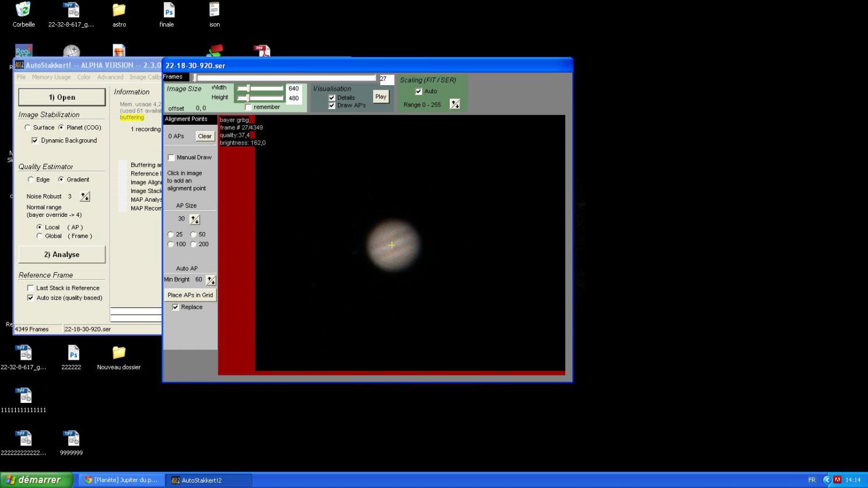Screen dimensions: 868x488
Task: Toggle the Dynamic Background checkbox
Action: point(35,141)
